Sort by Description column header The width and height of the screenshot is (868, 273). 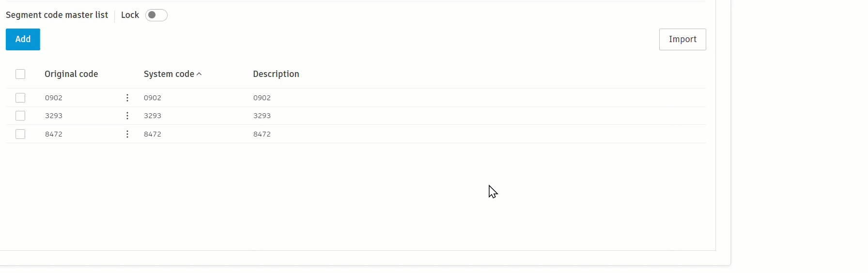(276, 74)
